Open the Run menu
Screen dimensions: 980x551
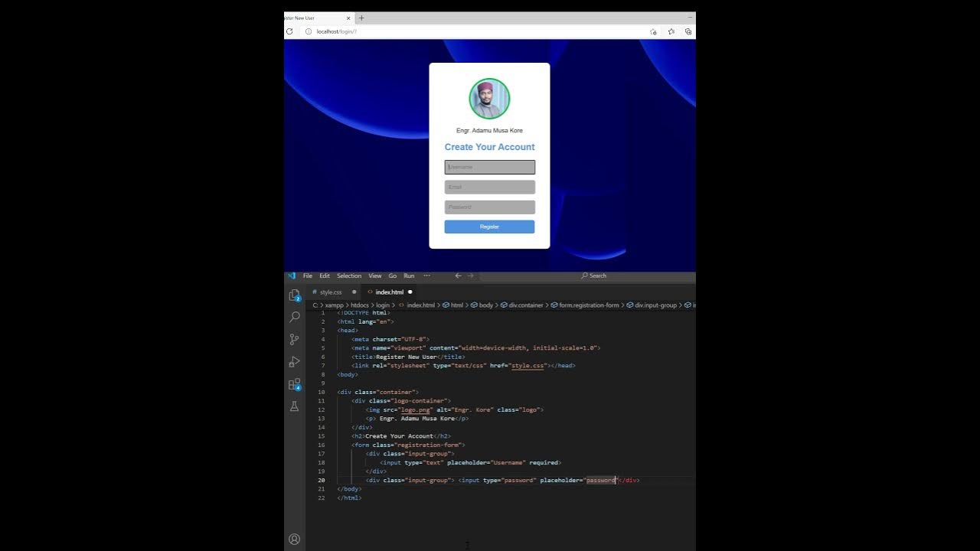[x=409, y=275]
